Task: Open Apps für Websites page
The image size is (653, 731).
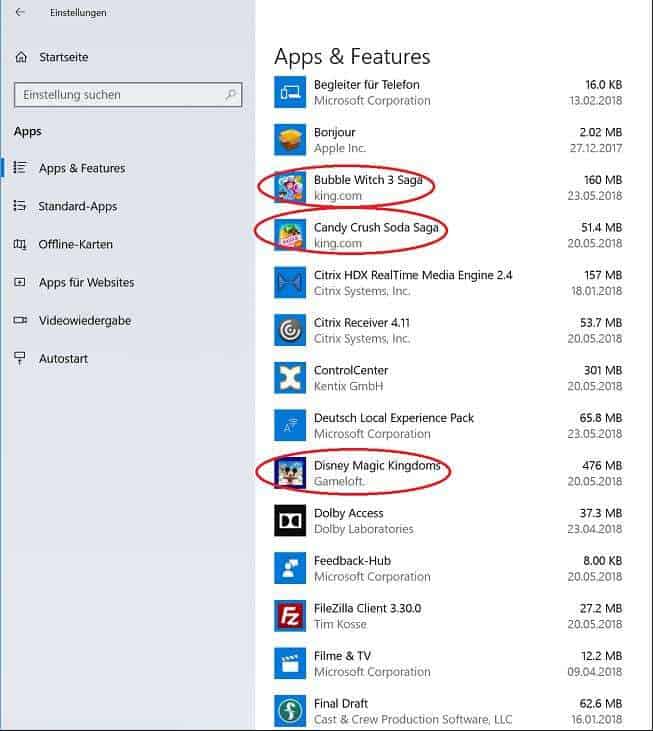Action: click(87, 283)
